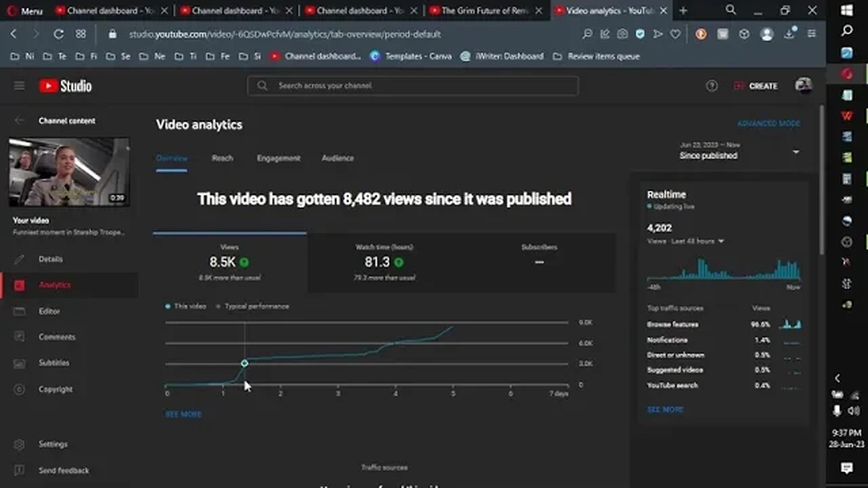
Task: Open Review items queue bookmark folder
Action: [596, 56]
